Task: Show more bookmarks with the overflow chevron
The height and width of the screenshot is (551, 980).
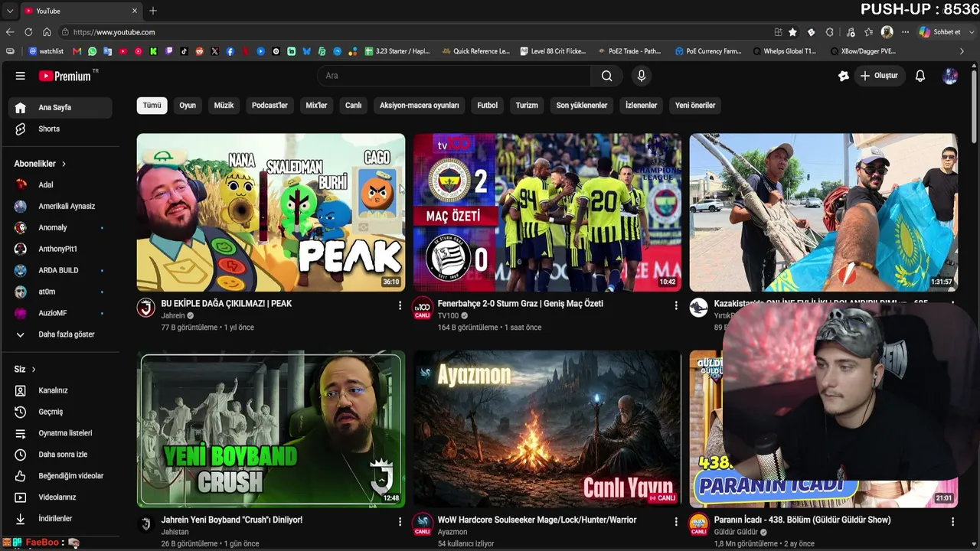Action: (962, 51)
